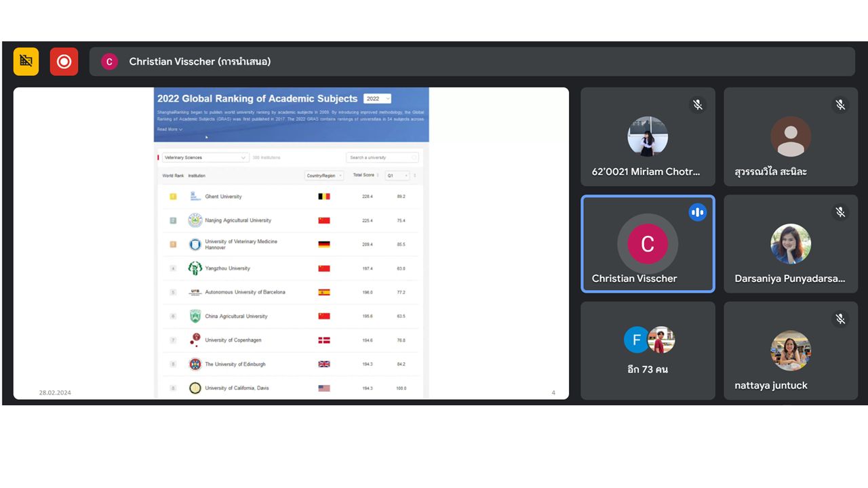Viewport: 868px width, 488px height.
Task: Select nattaya juntuck's participant tile
Action: (791, 350)
